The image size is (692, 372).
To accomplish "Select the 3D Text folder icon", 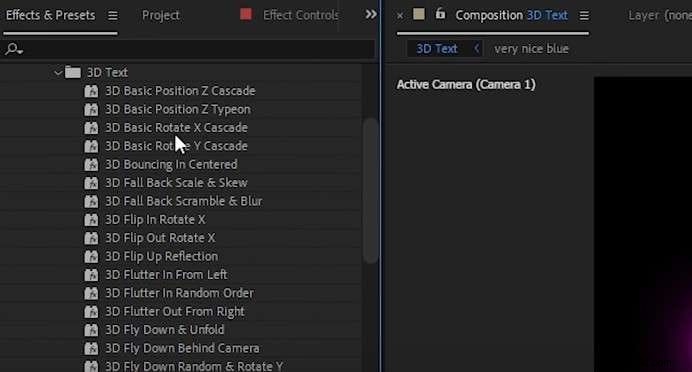I will click(73, 72).
